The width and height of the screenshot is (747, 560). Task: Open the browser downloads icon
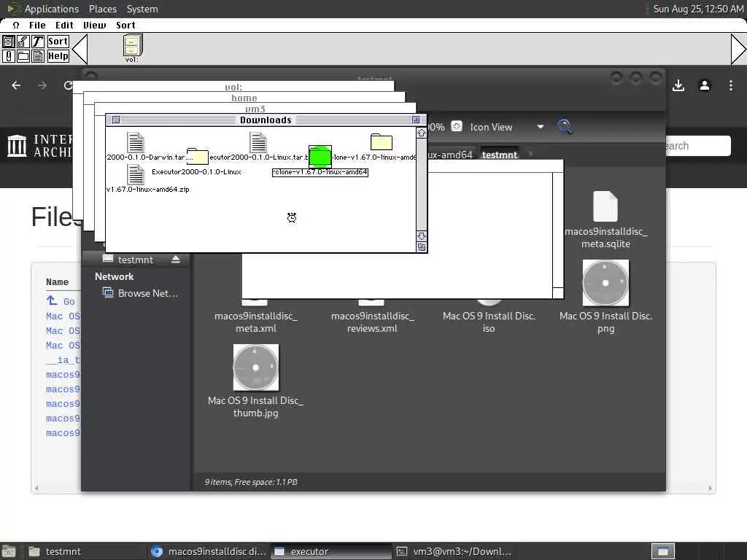678,85
